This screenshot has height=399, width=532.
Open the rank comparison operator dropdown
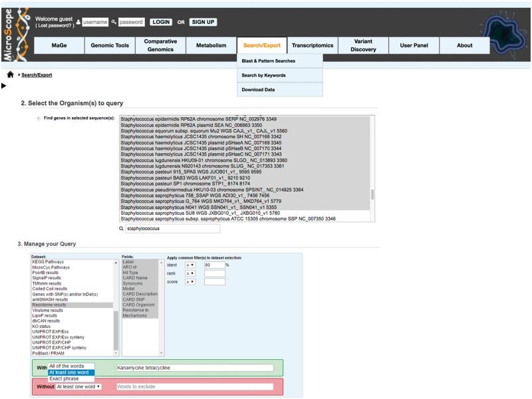click(190, 273)
